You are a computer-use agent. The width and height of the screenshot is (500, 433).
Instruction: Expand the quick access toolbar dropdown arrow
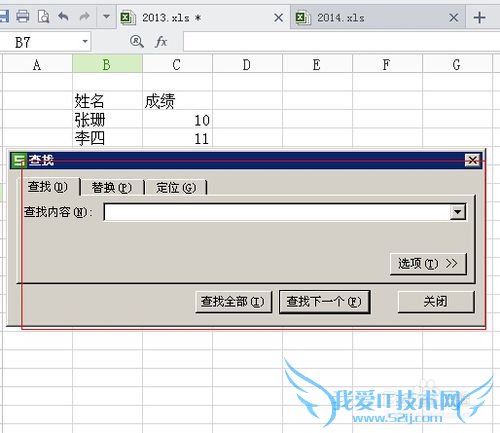(x=106, y=16)
